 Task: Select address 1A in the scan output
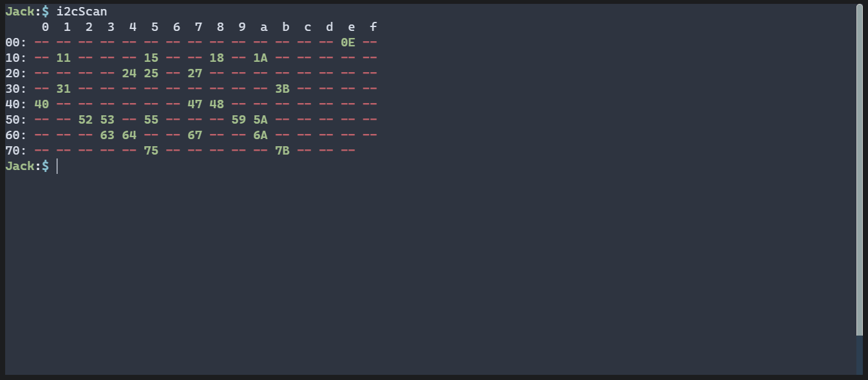pyautogui.click(x=260, y=58)
